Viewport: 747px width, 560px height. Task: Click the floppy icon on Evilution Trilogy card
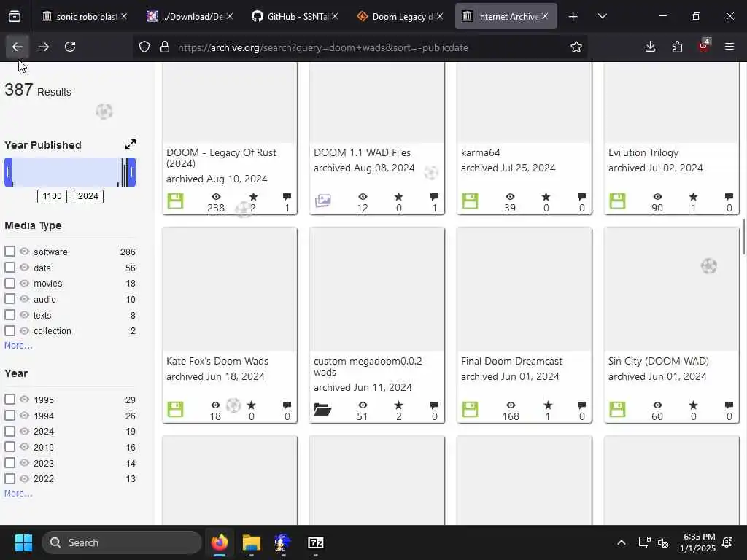point(617,201)
